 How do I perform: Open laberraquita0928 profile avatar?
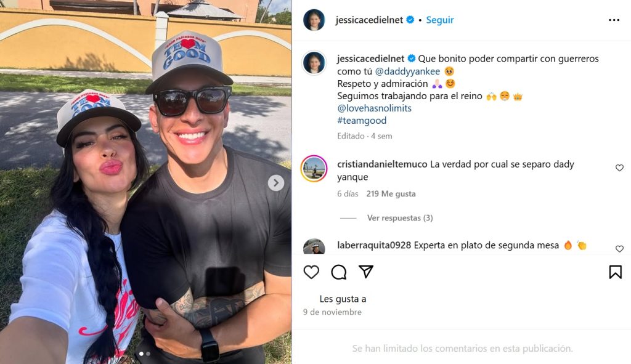click(x=314, y=246)
